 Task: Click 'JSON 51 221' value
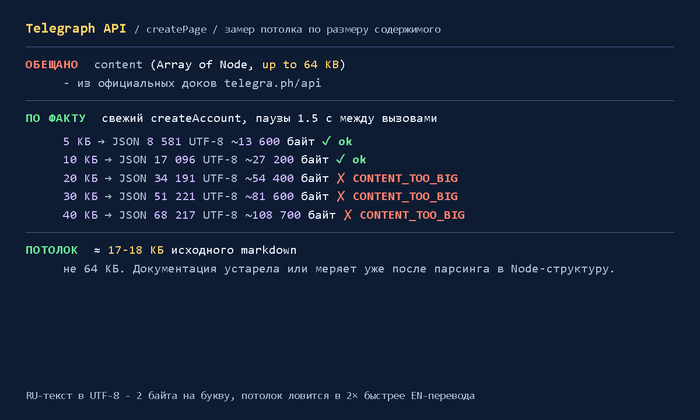click(x=157, y=196)
